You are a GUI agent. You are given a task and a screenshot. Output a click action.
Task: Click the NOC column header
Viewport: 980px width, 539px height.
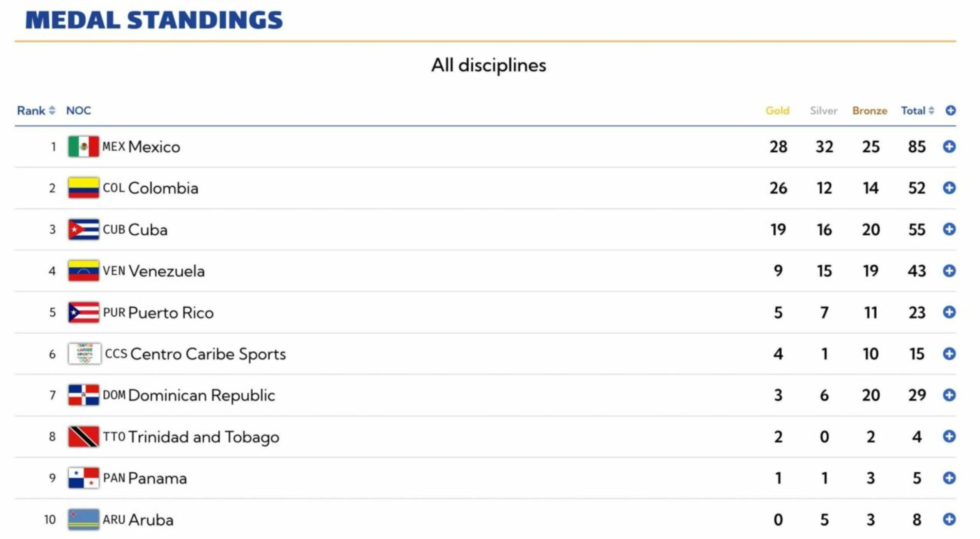(x=78, y=111)
